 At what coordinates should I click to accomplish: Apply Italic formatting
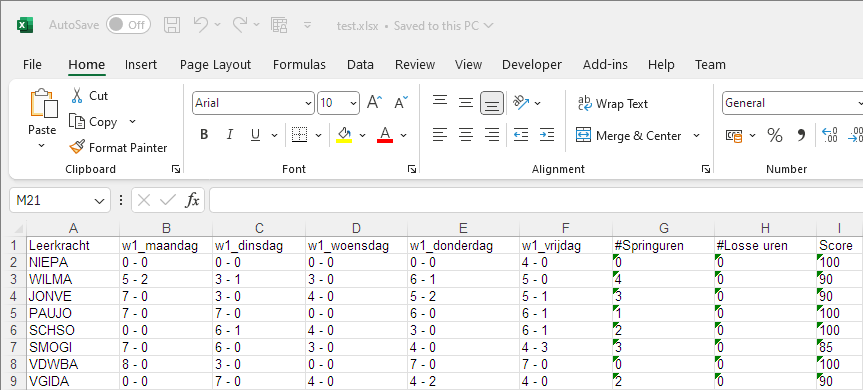coord(230,135)
